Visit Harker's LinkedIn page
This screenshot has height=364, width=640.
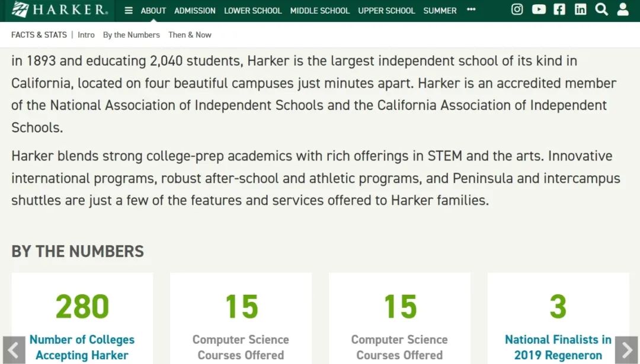coord(580,9)
